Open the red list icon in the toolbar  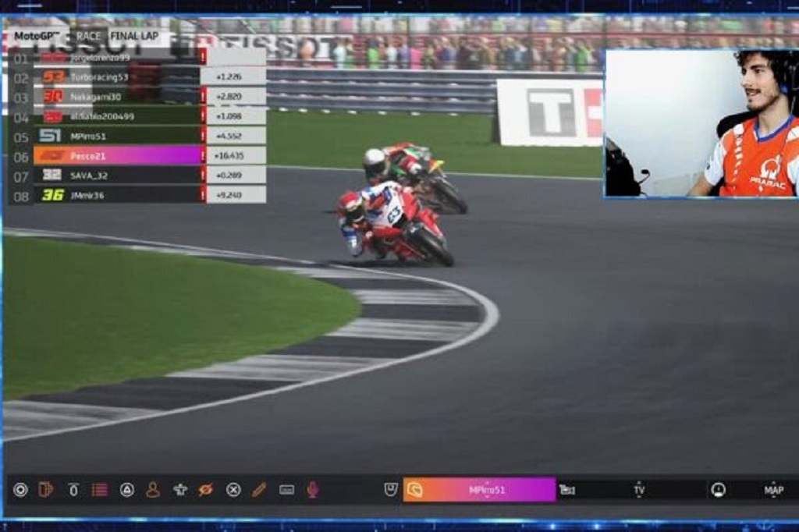pyautogui.click(x=99, y=490)
